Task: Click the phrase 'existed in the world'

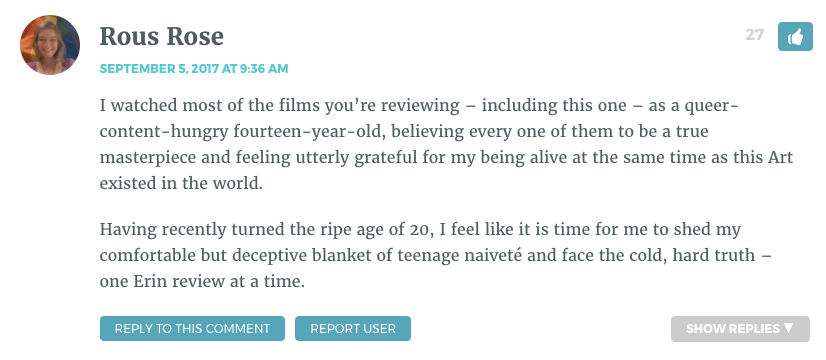Action: click(x=181, y=183)
